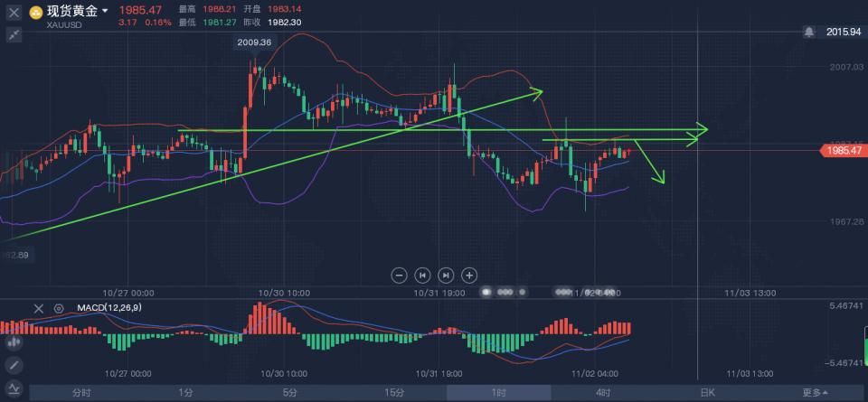The image size is (868, 402).
Task: Switch to the 日K timeframe
Action: 708,392
